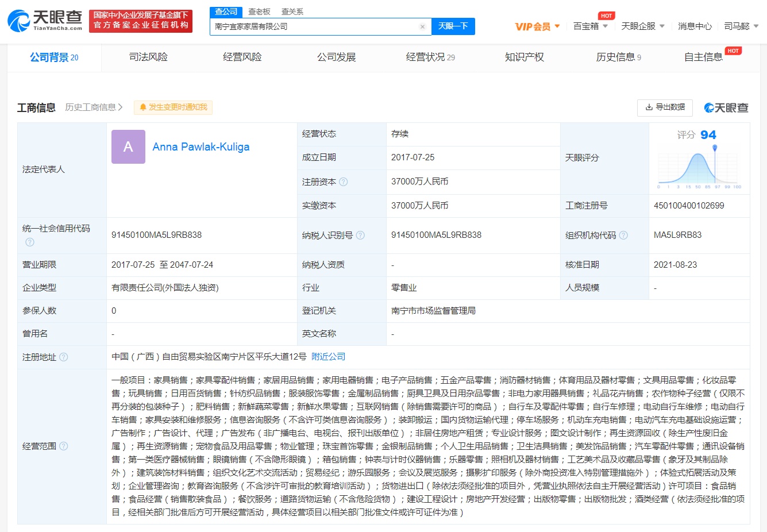The image size is (767, 532).
Task: Click the 天眼一下 search button
Action: tap(453, 26)
